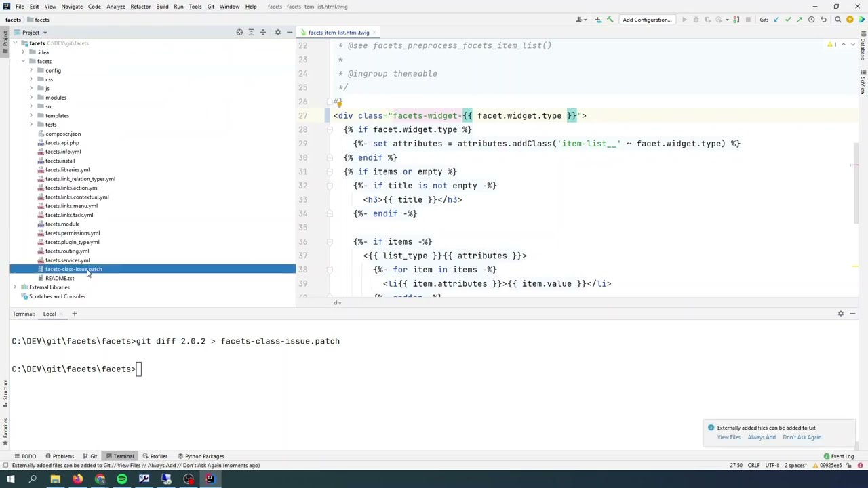The height and width of the screenshot is (488, 868).
Task: Open Windows Start menu
Action: click(10, 479)
